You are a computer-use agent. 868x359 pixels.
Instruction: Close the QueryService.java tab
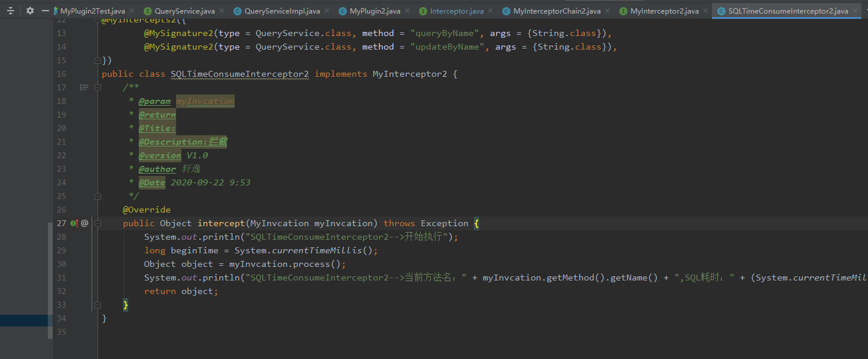222,11
